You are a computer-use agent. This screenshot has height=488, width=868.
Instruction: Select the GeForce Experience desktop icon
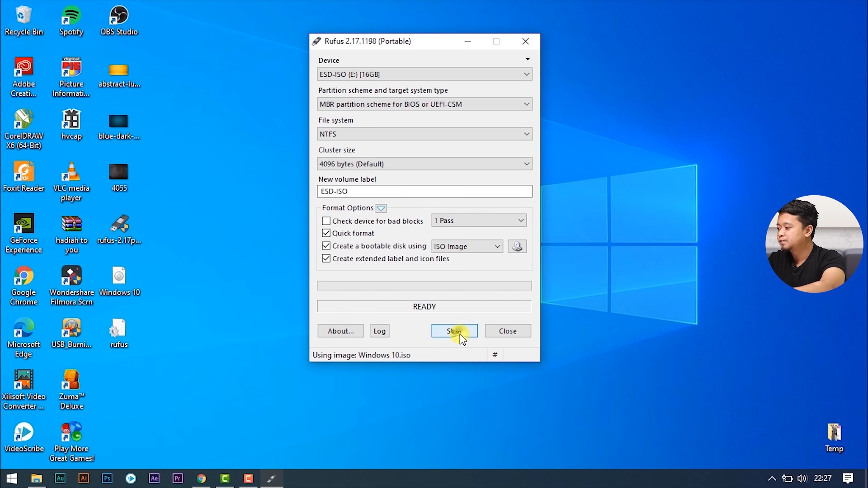click(24, 234)
